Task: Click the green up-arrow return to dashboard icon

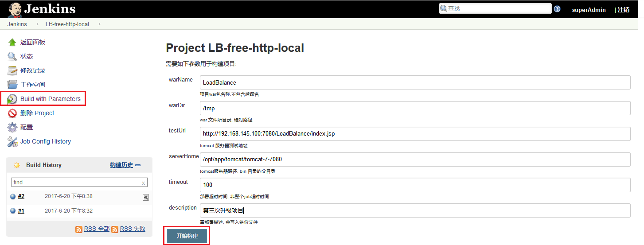Action: click(12, 43)
